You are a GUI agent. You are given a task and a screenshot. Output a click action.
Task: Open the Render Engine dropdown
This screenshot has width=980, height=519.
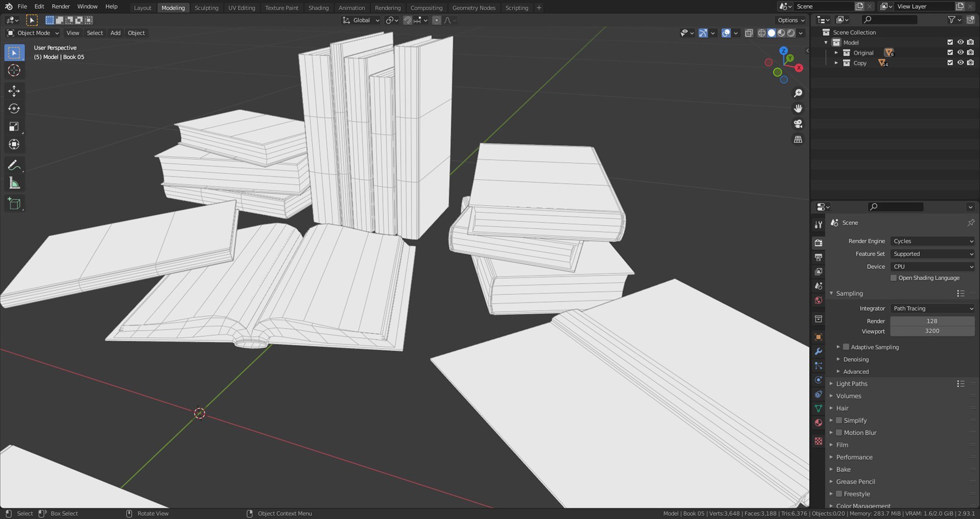pyautogui.click(x=933, y=241)
